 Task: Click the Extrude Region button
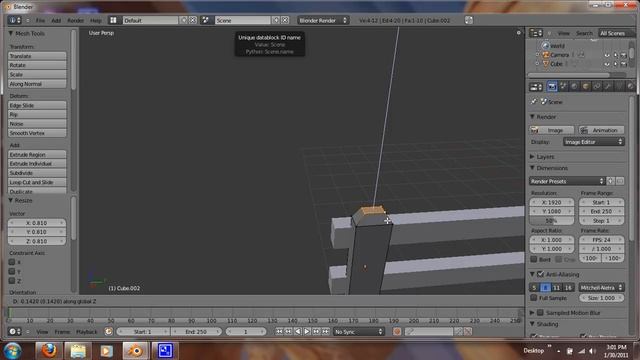pyautogui.click(x=37, y=154)
